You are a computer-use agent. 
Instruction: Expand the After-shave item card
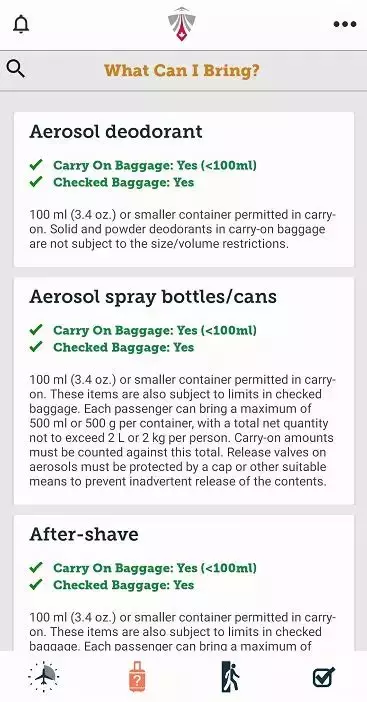click(184, 583)
